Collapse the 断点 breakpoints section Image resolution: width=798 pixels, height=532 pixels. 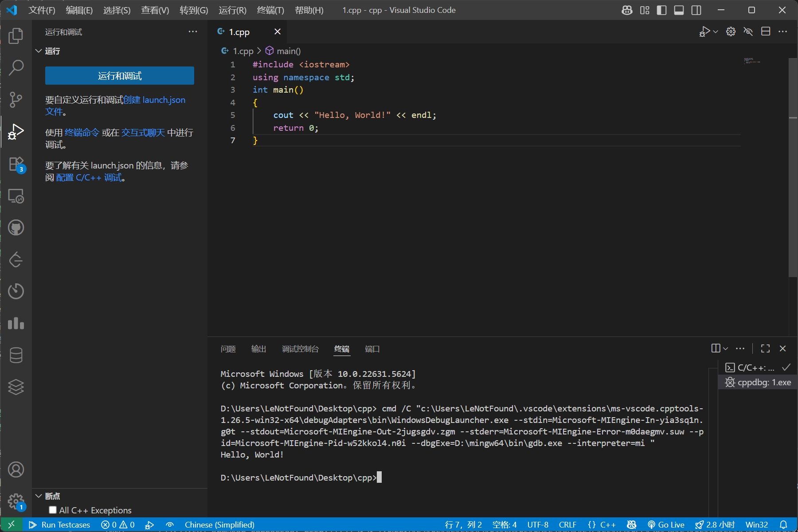click(39, 496)
